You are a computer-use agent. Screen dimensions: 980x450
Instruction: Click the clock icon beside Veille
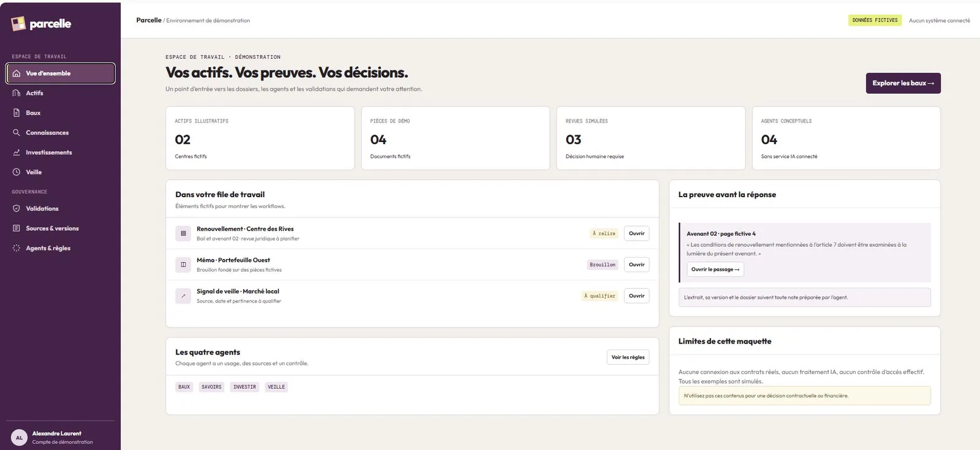[x=17, y=172]
